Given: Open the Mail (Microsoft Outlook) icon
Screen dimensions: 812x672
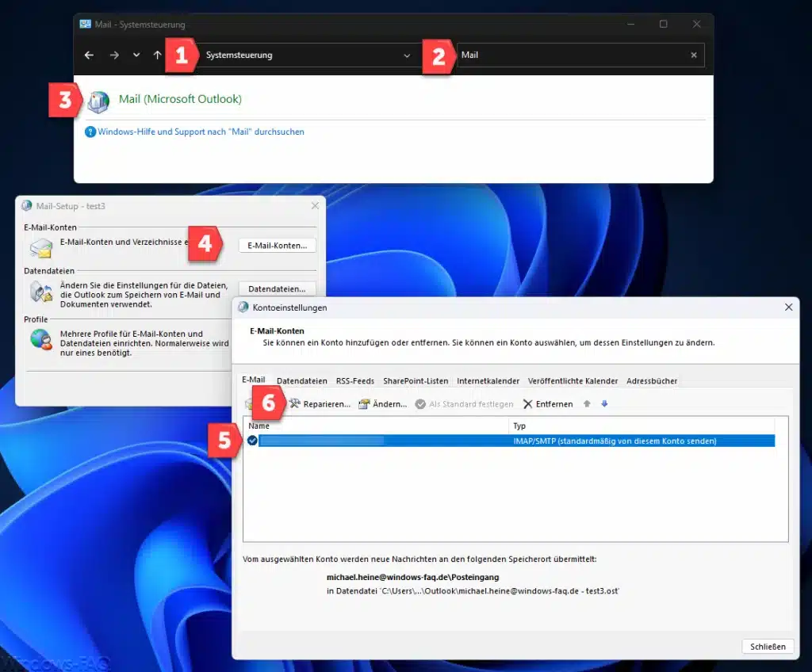Looking at the screenshot, I should pos(98,101).
